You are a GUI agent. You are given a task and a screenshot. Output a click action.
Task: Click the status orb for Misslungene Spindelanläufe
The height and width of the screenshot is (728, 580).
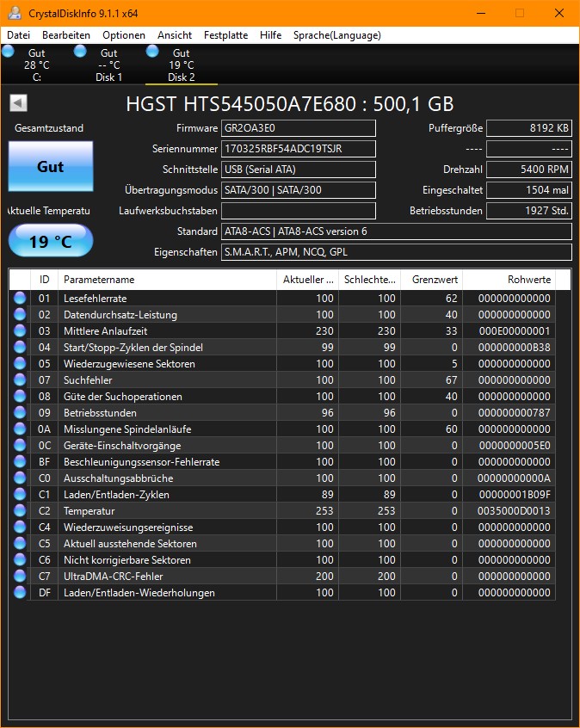tap(20, 429)
